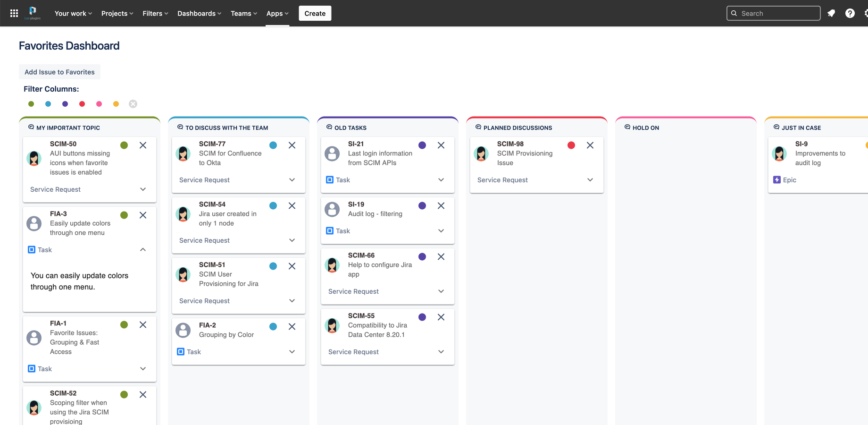
Task: Expand the FIA-2 card details
Action: click(292, 352)
